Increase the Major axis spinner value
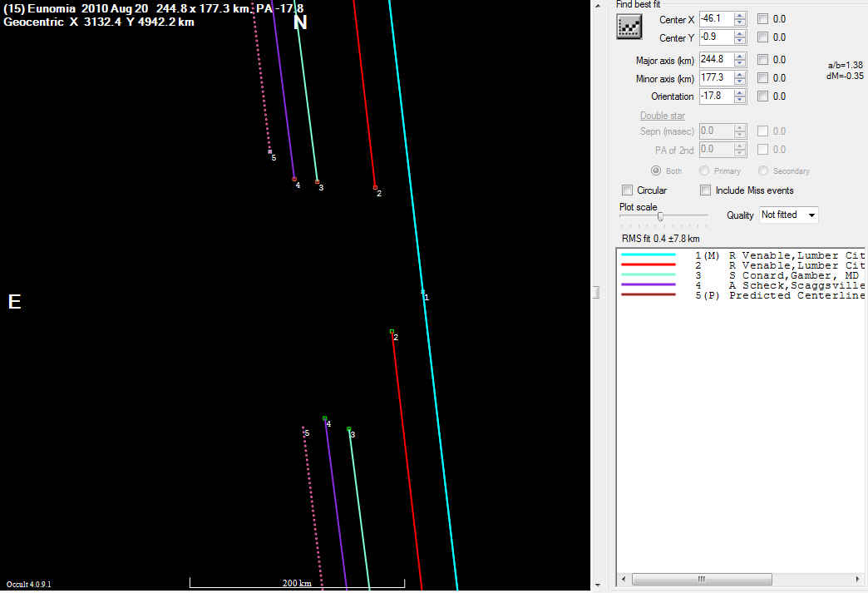This screenshot has width=868, height=593. 740,57
